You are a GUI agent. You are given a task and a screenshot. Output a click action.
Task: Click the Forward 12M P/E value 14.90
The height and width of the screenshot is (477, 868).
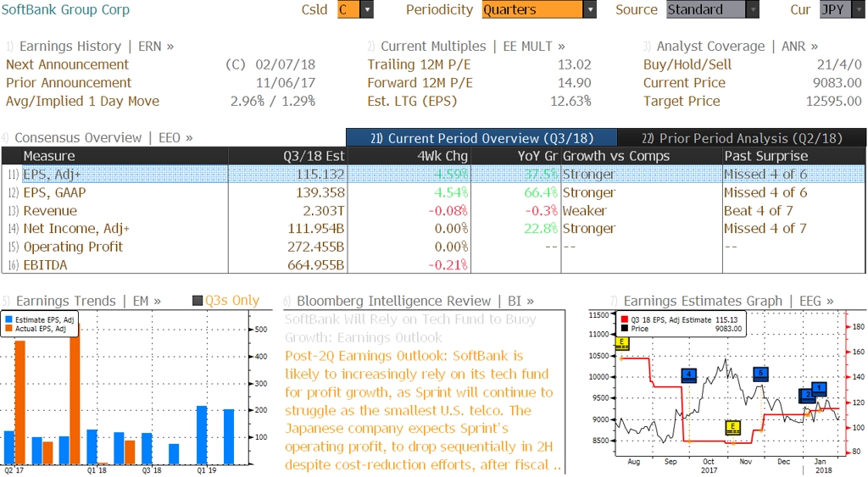coord(574,82)
